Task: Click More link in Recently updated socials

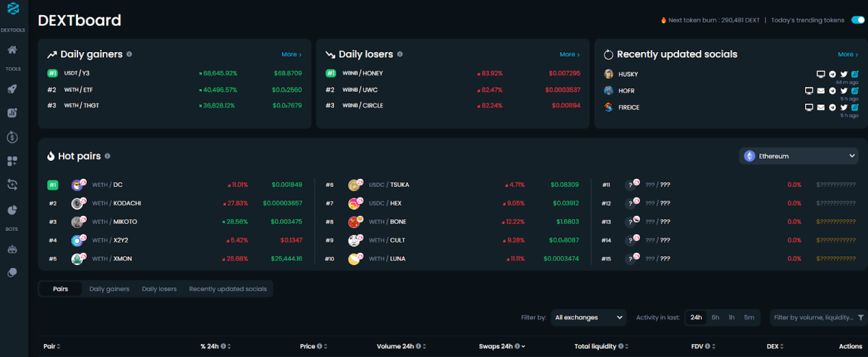Action: click(x=848, y=54)
